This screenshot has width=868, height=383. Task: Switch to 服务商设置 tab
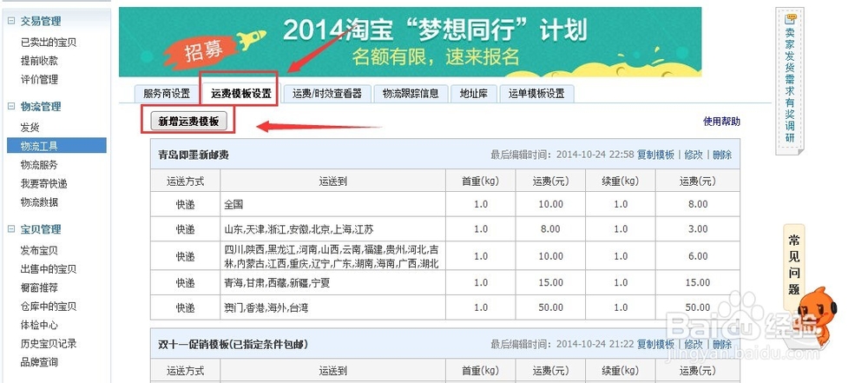[x=166, y=94]
